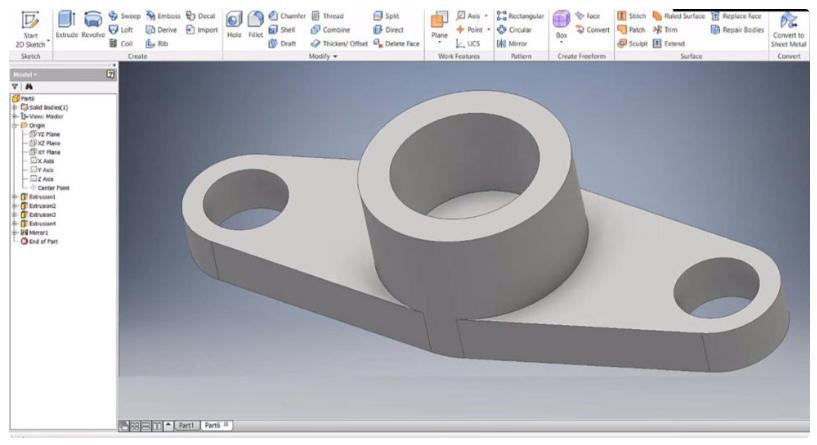Select the Hole tool
The width and height of the screenshot is (817, 445).
tap(234, 24)
